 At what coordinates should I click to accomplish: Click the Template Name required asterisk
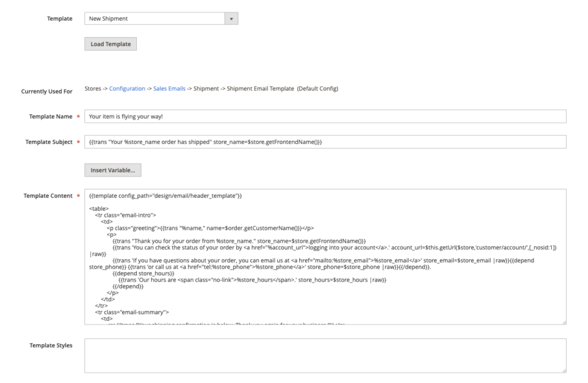click(77, 116)
